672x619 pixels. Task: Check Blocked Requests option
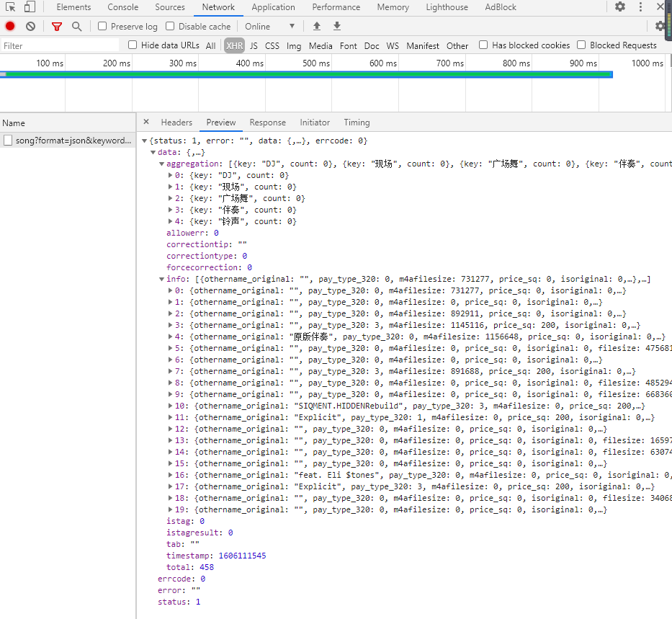(x=581, y=45)
